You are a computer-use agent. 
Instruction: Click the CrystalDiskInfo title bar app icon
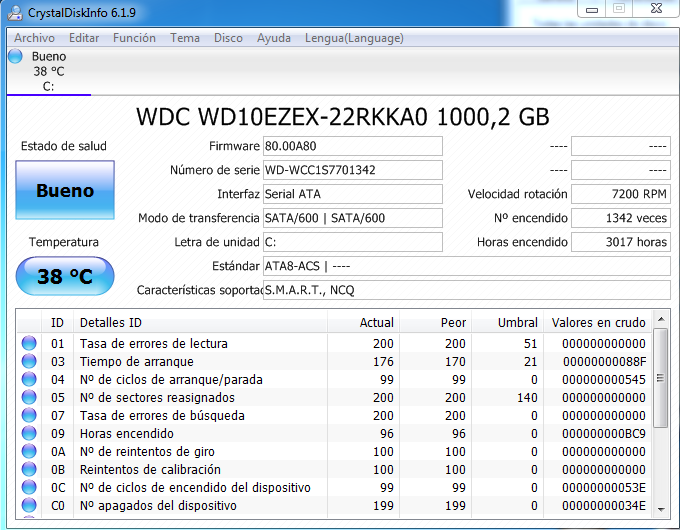pyautogui.click(x=16, y=13)
